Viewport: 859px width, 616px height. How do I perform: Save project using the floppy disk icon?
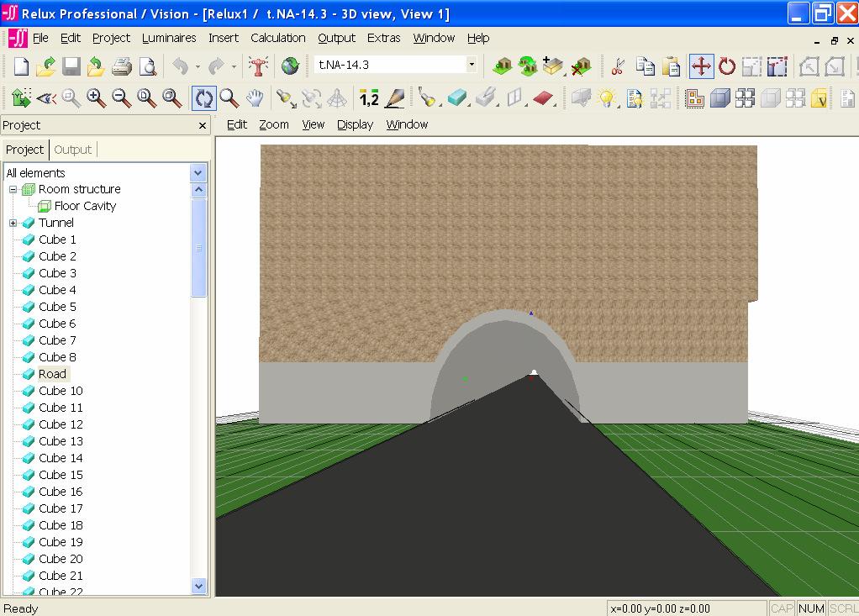click(x=71, y=66)
